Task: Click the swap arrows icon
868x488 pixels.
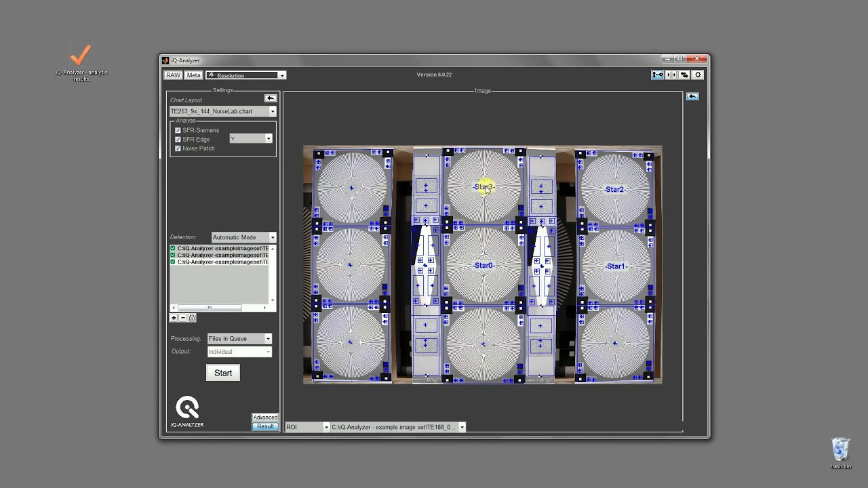Action: click(x=684, y=75)
